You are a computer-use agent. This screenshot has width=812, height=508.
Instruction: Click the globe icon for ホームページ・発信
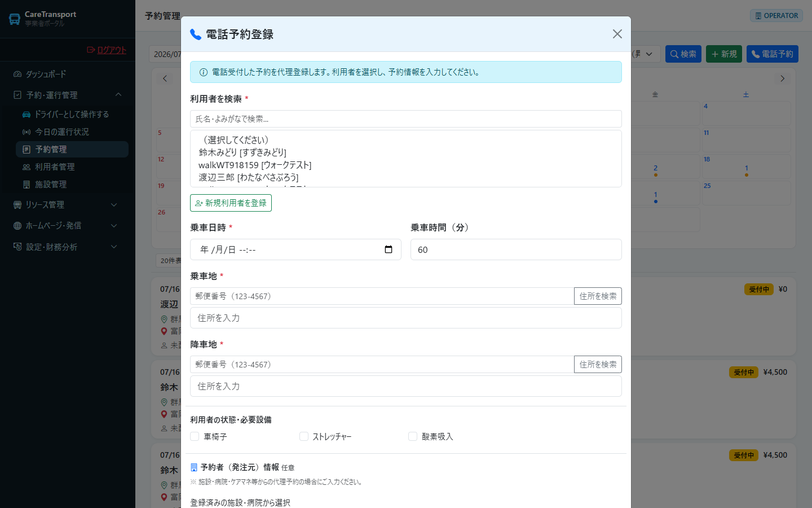17,225
